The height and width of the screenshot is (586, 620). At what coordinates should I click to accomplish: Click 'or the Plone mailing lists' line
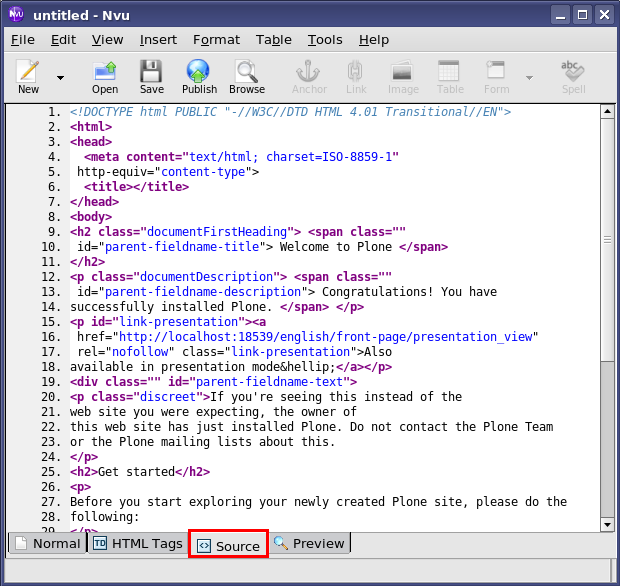tap(202, 442)
